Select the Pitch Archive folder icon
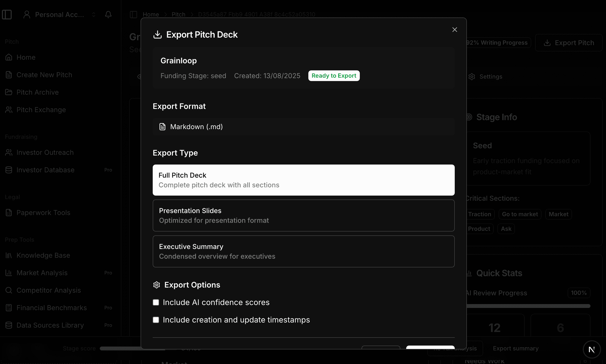This screenshot has width=606, height=364. [9, 92]
